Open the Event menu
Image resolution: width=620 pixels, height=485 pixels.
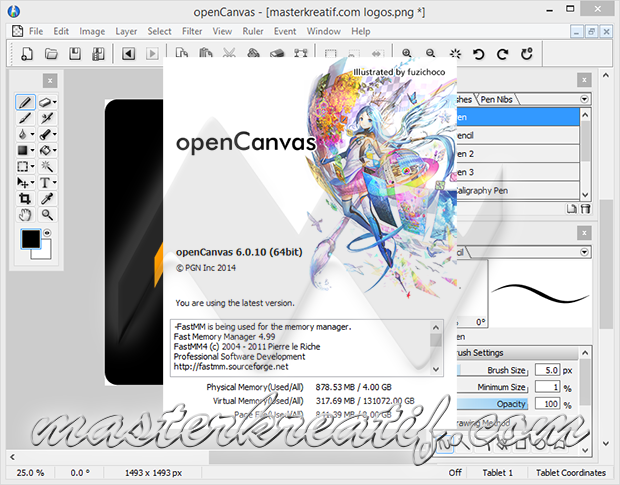click(x=285, y=31)
